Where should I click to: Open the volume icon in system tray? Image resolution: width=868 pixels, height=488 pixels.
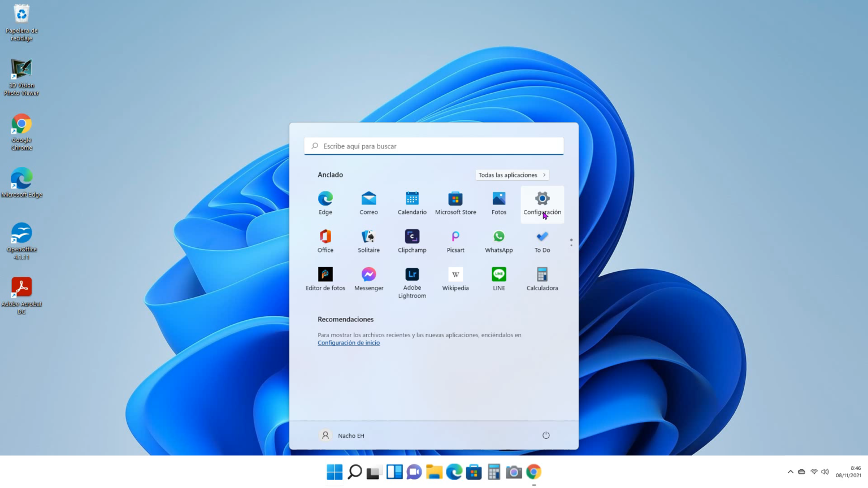pos(824,472)
